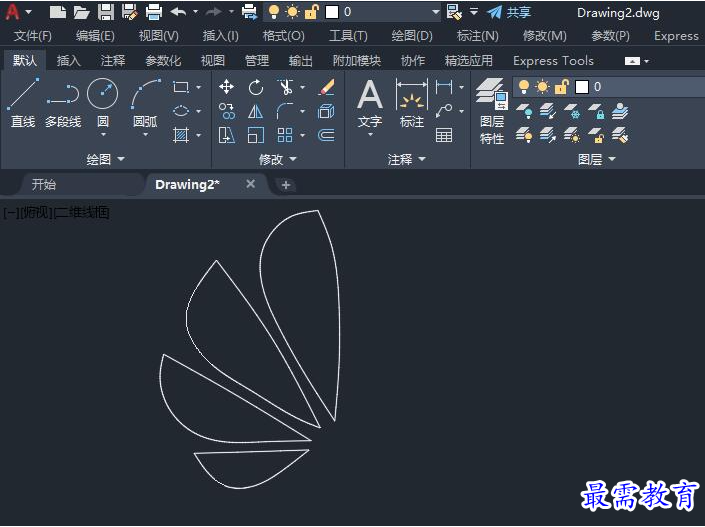This screenshot has height=527, width=705.
Task: Open the Draw (绘图(D)) menu
Action: [412, 36]
